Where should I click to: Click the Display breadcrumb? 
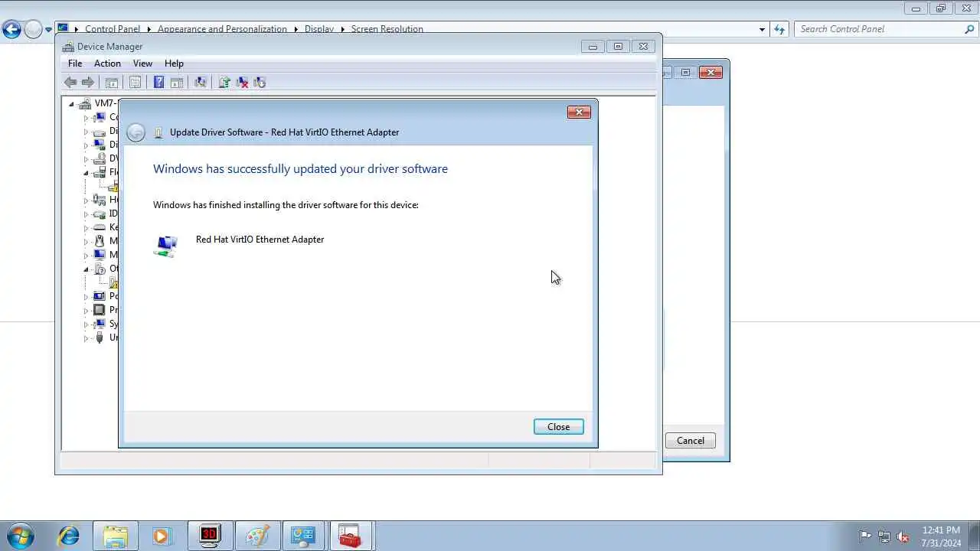[319, 29]
